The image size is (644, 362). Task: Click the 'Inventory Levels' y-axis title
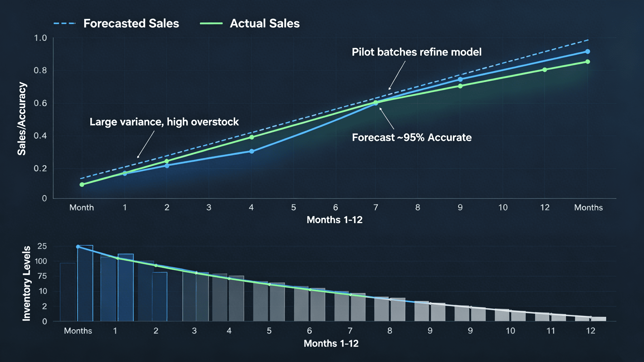point(26,283)
